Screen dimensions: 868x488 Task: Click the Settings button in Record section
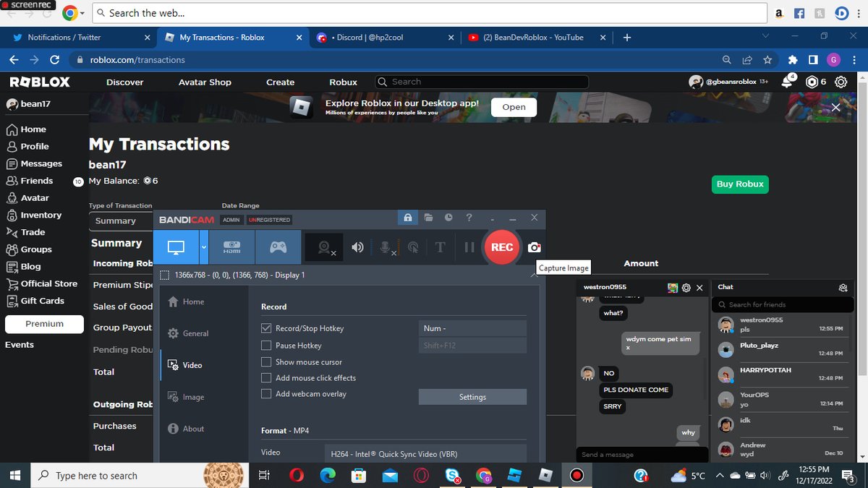(472, 397)
